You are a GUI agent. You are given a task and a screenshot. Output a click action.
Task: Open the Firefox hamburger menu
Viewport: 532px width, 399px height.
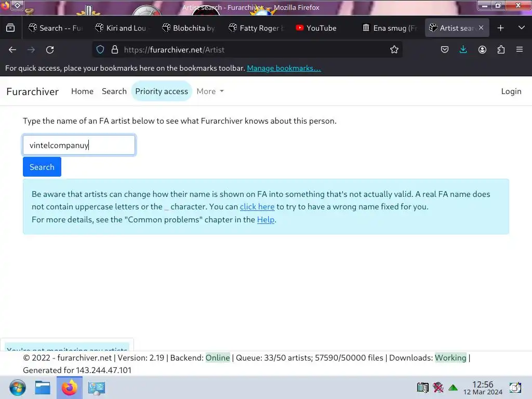pos(520,49)
